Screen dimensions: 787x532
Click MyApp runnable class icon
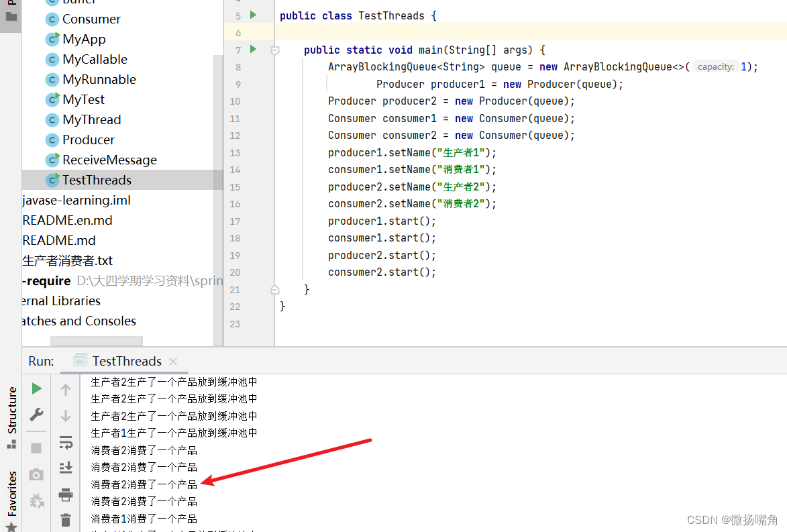tap(52, 39)
